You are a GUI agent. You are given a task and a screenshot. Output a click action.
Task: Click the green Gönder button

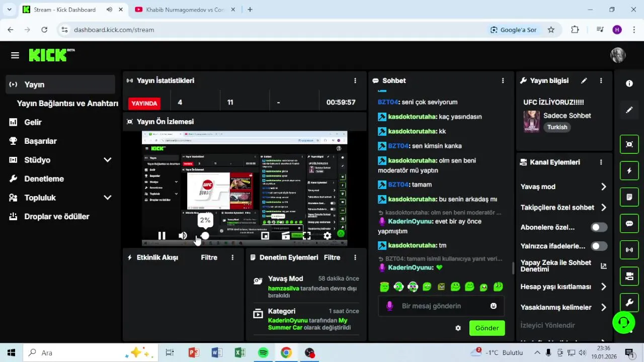pos(487,328)
